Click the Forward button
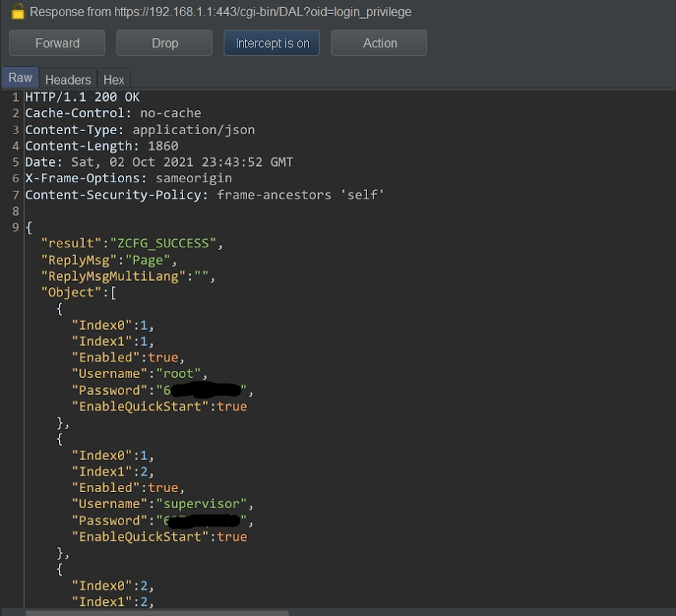The image size is (676, 616). 57,43
